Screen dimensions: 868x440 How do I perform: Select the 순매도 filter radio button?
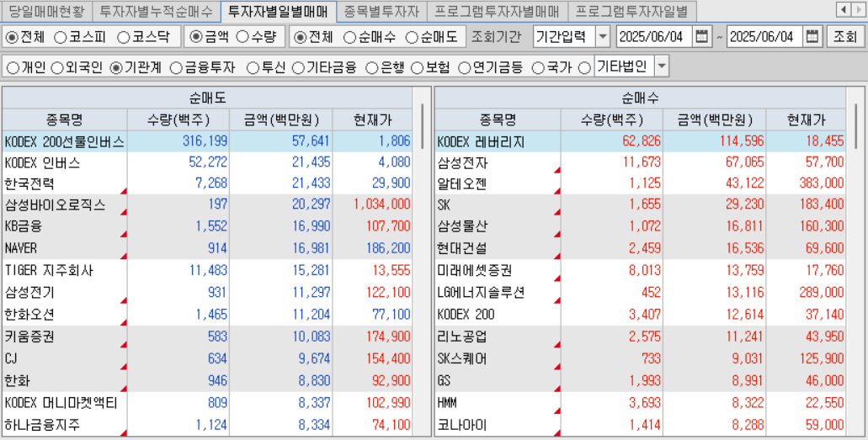click(x=412, y=37)
